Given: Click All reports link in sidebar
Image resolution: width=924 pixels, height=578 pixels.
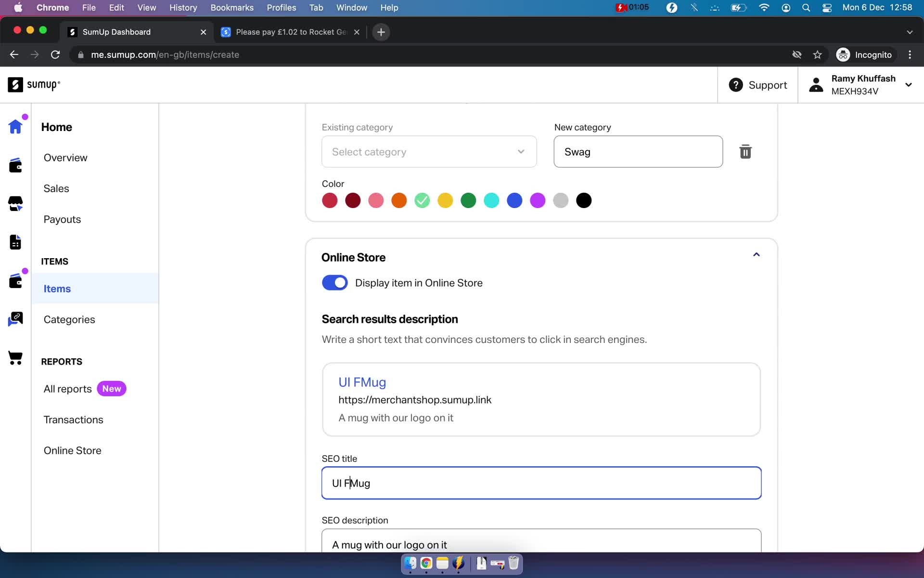Looking at the screenshot, I should (x=67, y=388).
